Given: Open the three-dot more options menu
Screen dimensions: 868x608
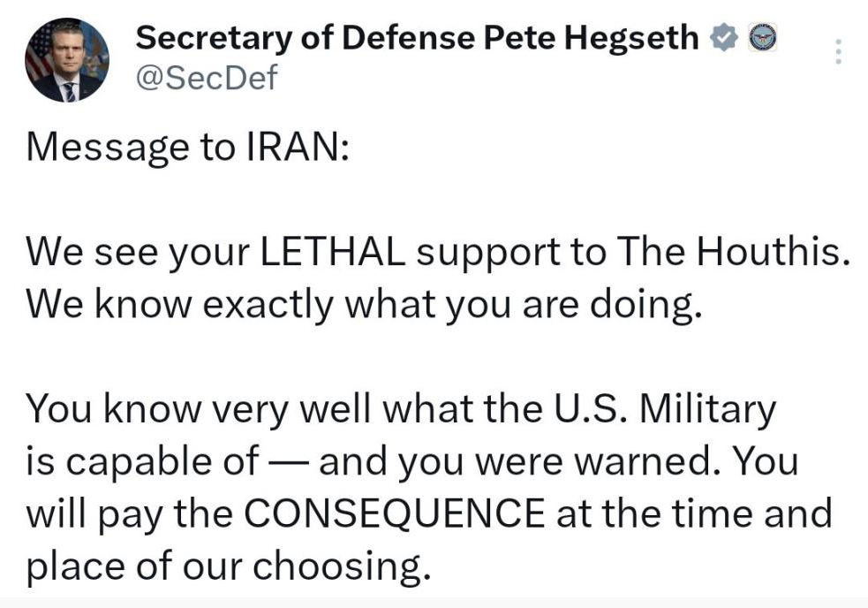Looking at the screenshot, I should click(838, 52).
